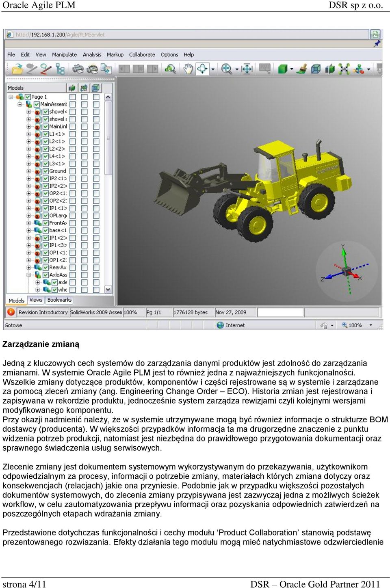
Task: Switch to the Bookmarks tab
Action: [x=59, y=300]
